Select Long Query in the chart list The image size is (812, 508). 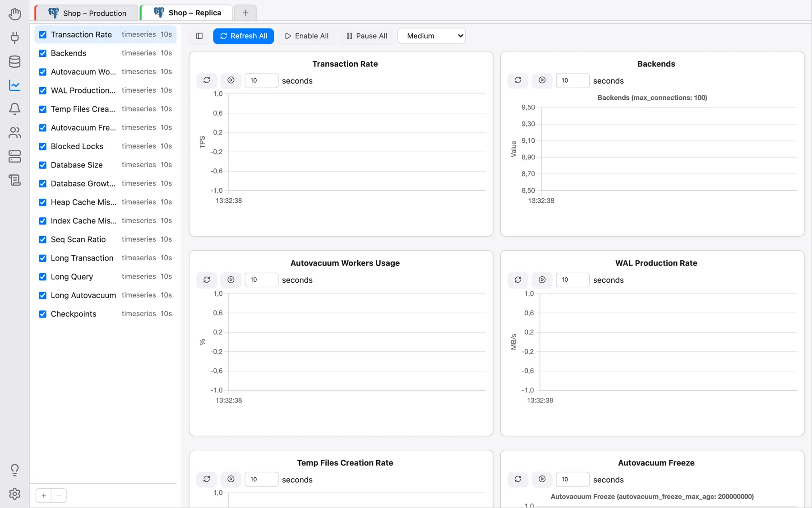(x=106, y=277)
